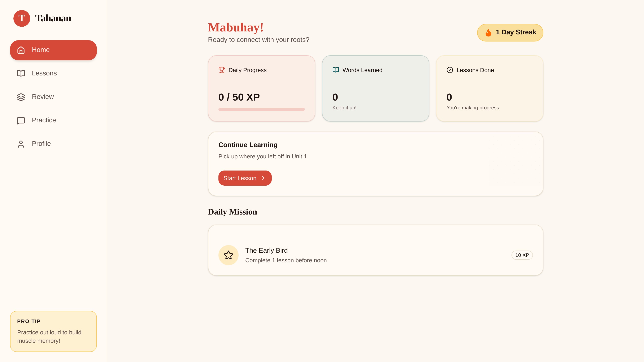Click the Practice chat bubble icon
644x362 pixels.
point(21,120)
